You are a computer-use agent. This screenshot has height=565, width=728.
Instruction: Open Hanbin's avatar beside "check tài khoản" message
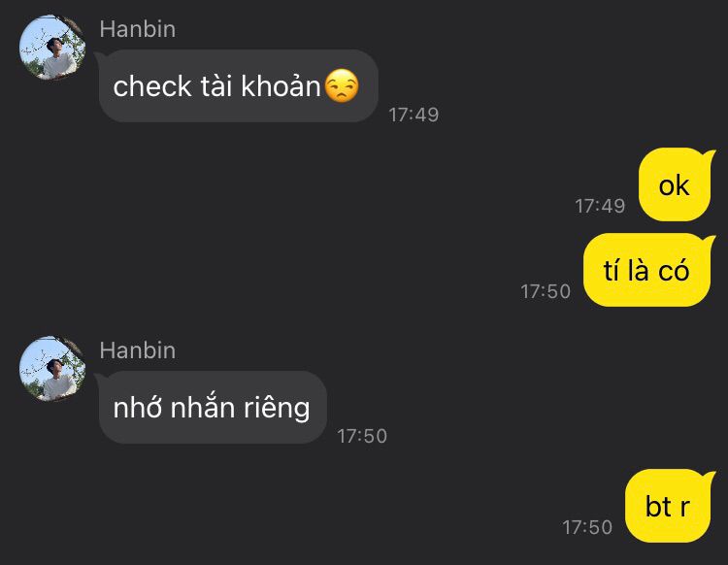pos(52,48)
